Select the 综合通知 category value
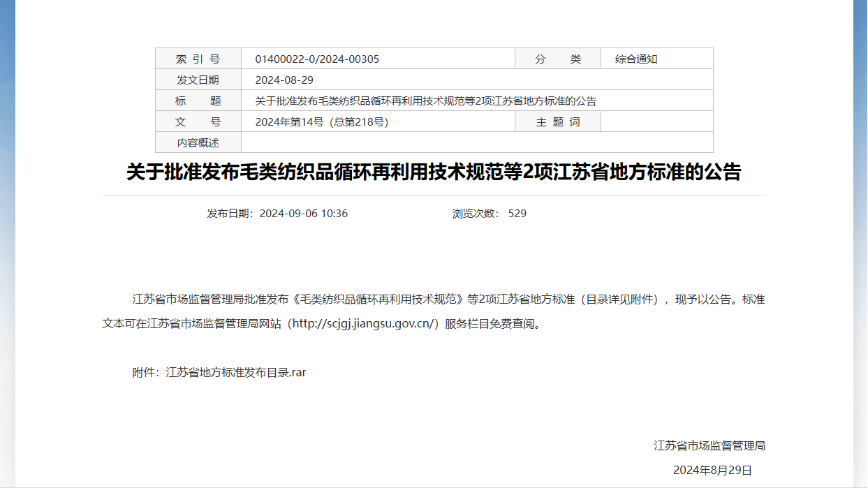 [x=636, y=59]
